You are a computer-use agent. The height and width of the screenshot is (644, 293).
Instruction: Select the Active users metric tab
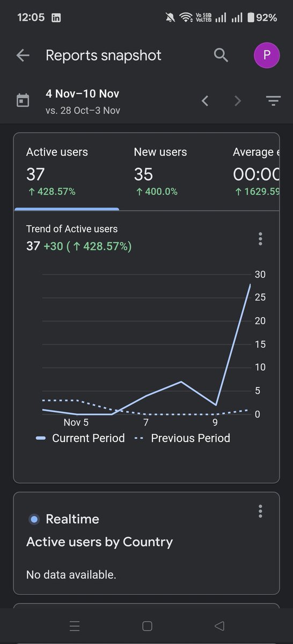click(67, 171)
